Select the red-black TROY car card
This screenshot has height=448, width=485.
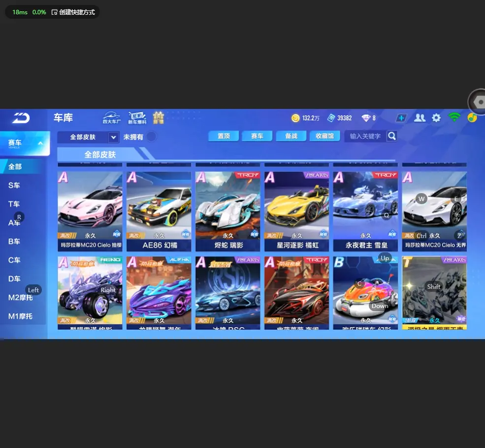[x=296, y=293]
